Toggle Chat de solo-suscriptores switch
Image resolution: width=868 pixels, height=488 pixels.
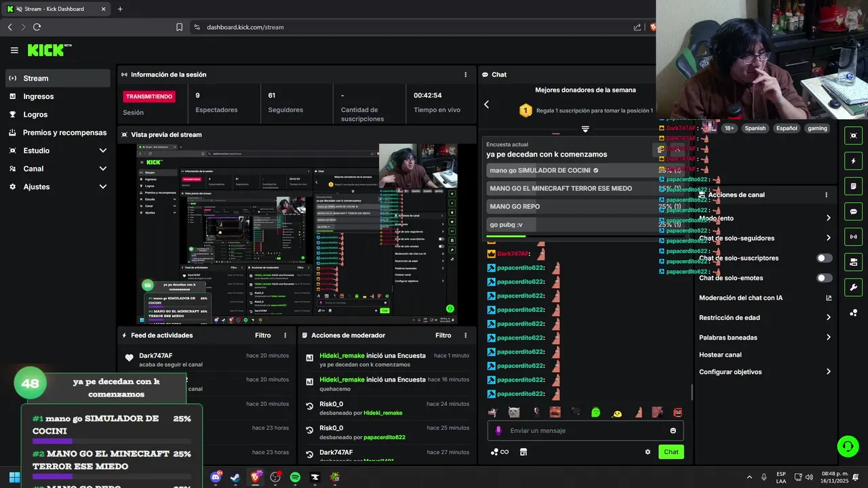(x=824, y=258)
